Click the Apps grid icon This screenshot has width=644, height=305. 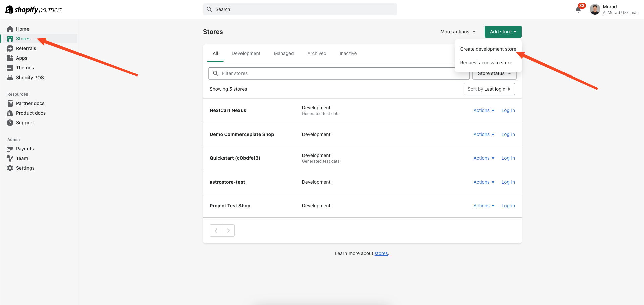click(10, 58)
